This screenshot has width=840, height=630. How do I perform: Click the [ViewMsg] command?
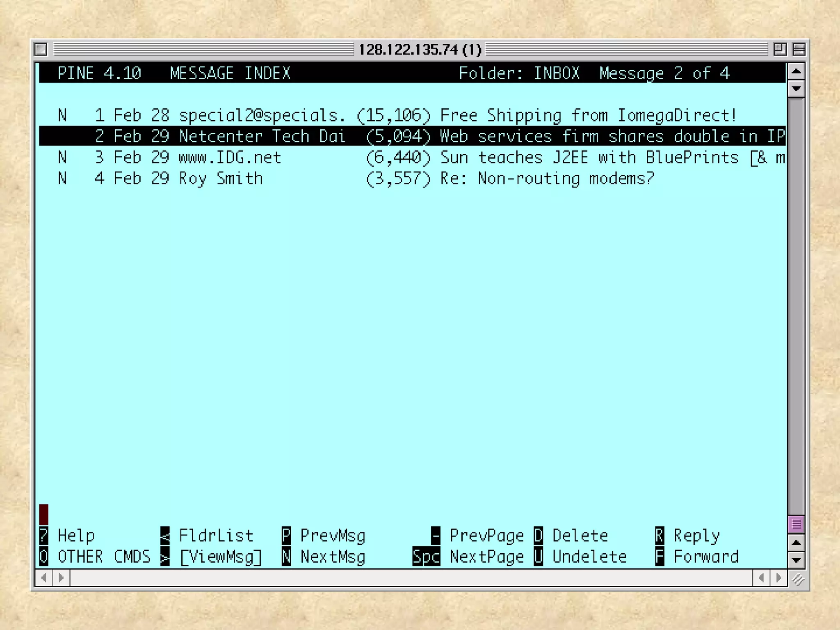pos(221,557)
